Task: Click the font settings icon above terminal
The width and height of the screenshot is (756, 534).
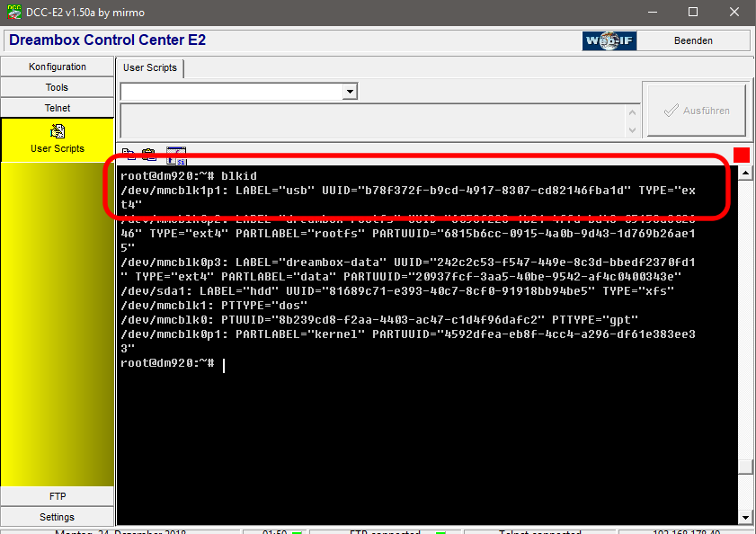Action: tap(176, 155)
